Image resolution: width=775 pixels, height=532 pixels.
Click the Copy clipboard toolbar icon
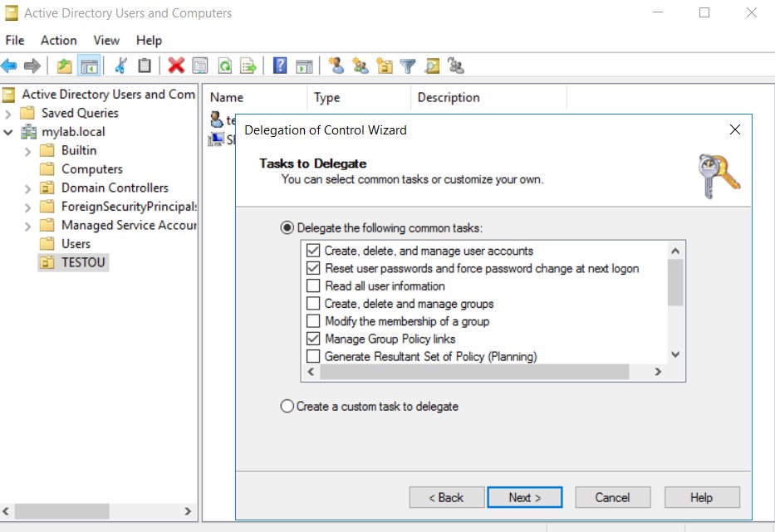coord(145,66)
